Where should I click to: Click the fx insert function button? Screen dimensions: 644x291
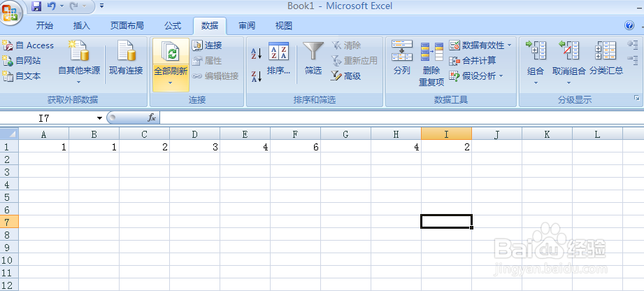tap(152, 118)
